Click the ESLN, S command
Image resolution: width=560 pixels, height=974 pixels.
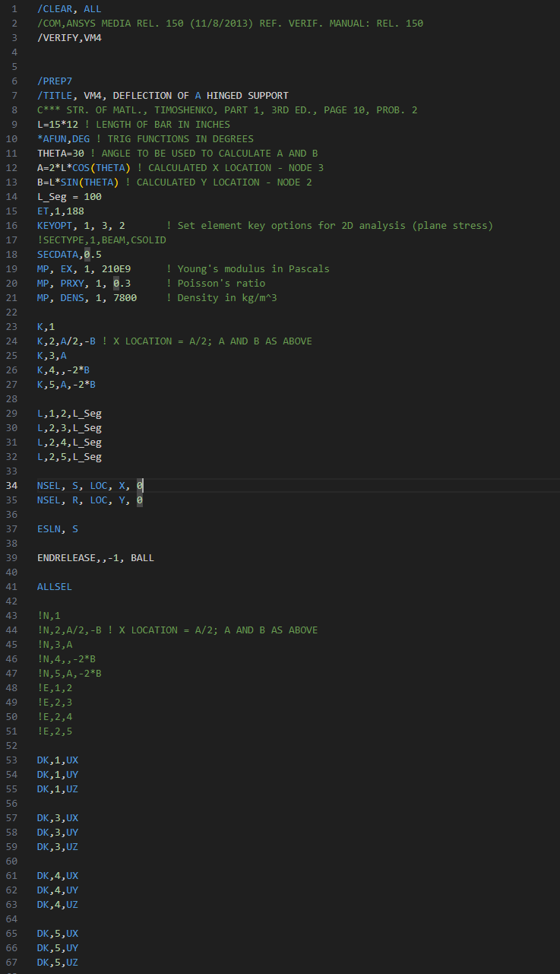[x=58, y=529]
